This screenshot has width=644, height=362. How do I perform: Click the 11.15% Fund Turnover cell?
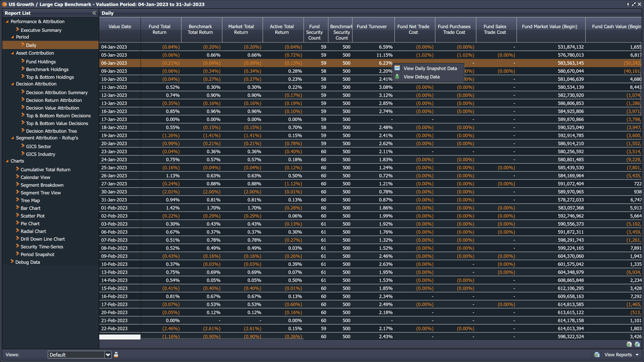click(374, 55)
